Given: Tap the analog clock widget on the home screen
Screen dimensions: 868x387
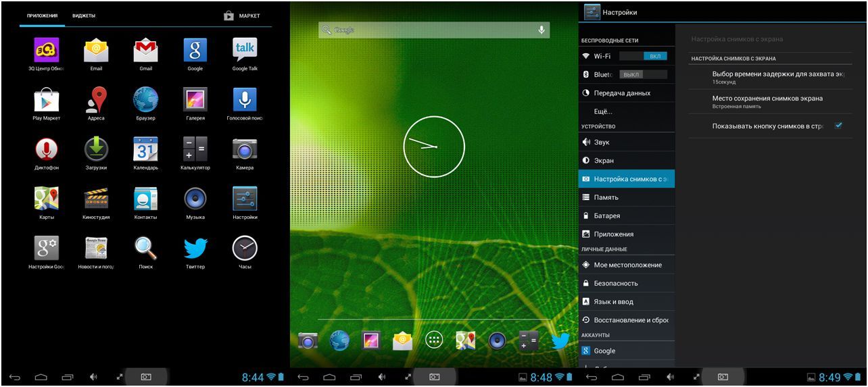Looking at the screenshot, I should [x=434, y=147].
